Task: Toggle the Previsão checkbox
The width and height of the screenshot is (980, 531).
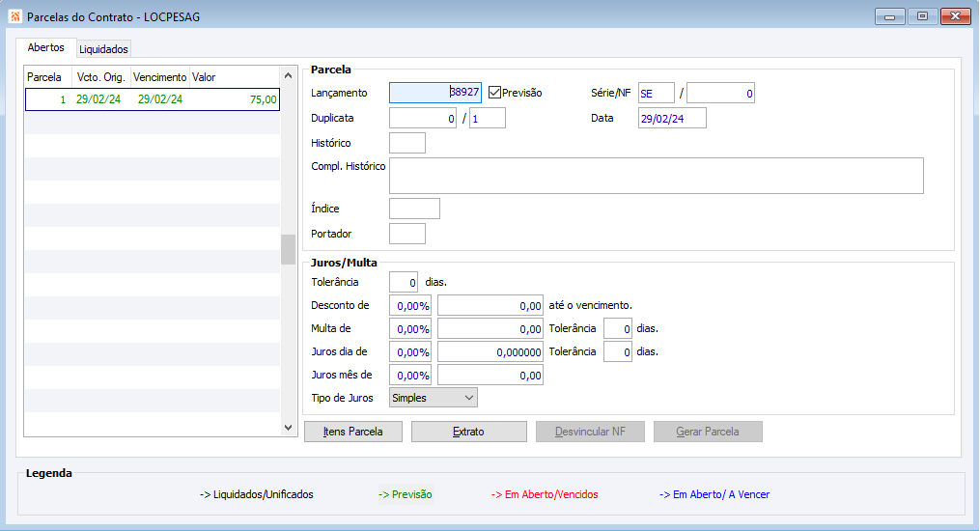Action: (x=495, y=93)
